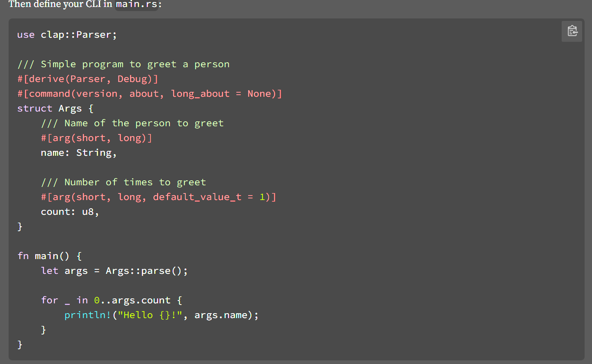The height and width of the screenshot is (364, 592).
Task: Click the copy code to clipboard icon
Action: pyautogui.click(x=572, y=31)
